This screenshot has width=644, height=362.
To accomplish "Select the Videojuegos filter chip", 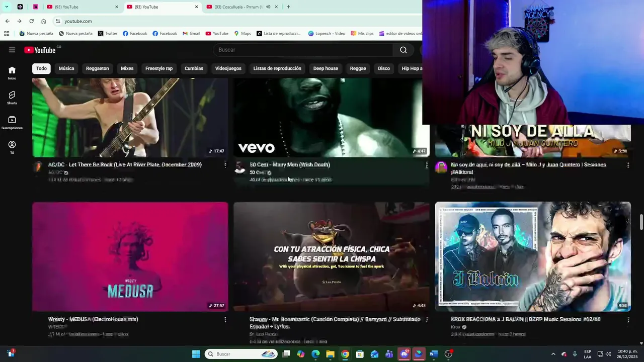I will coord(228,68).
